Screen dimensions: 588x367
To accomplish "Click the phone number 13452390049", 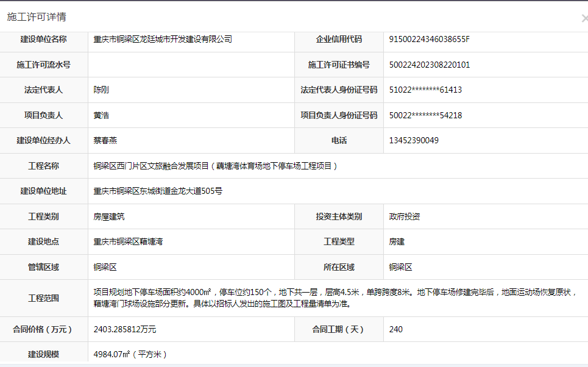I will (x=414, y=140).
